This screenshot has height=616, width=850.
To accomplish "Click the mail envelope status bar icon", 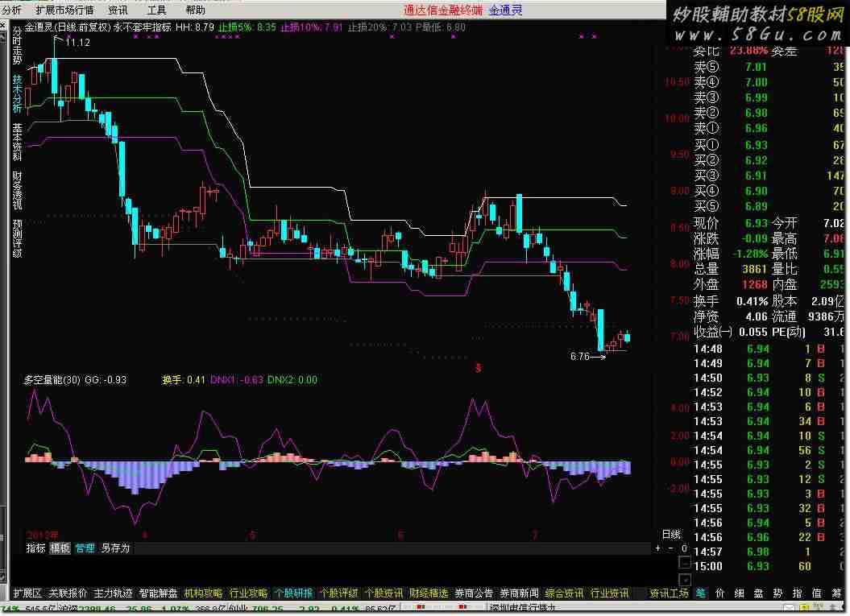I will 790,610.
